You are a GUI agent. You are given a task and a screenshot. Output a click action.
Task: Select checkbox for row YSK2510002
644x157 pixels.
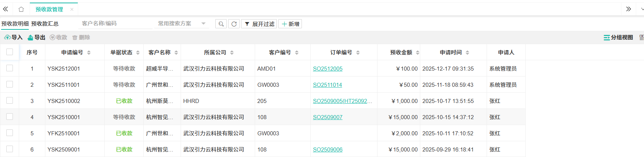pos(10,101)
